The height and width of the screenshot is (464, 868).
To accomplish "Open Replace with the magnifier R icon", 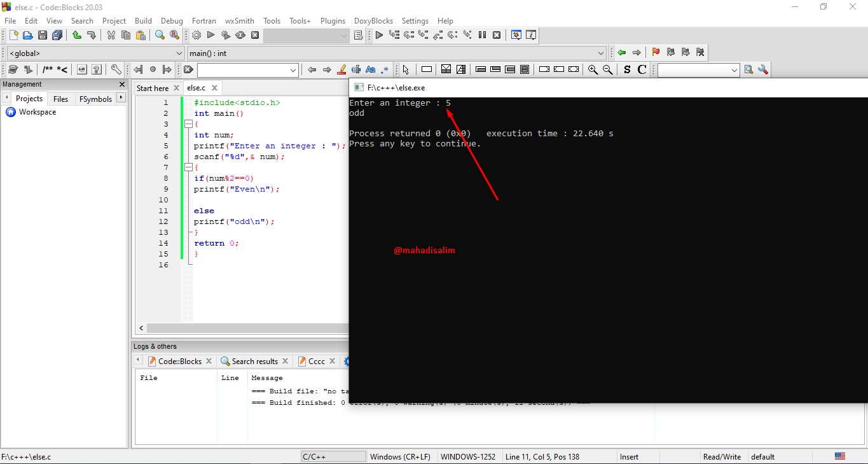I will [x=174, y=36].
